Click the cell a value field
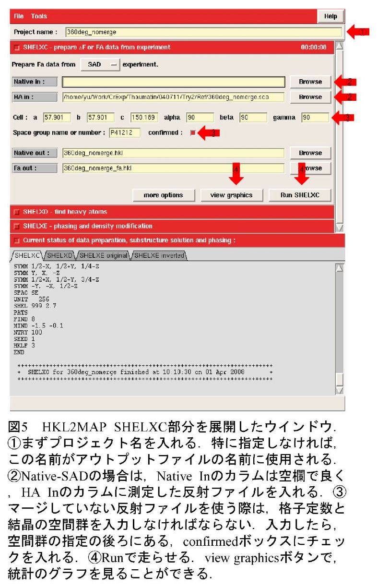 [57, 117]
